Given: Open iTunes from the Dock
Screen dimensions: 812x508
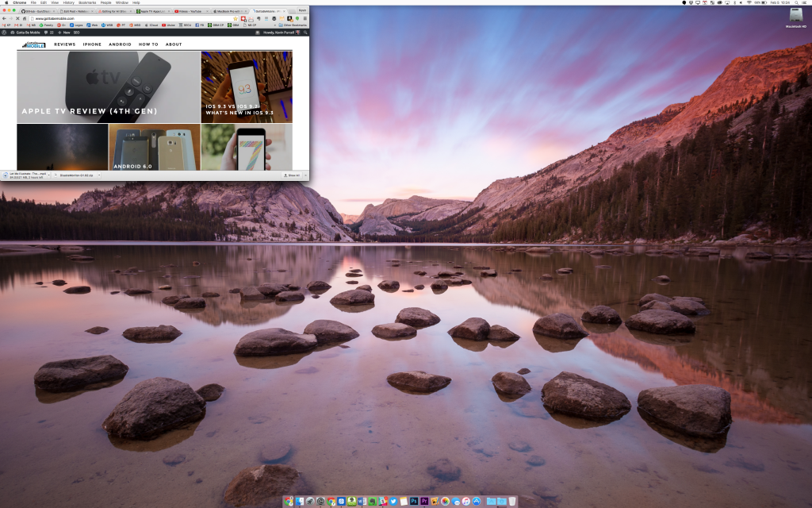Looking at the screenshot, I should coord(465,500).
